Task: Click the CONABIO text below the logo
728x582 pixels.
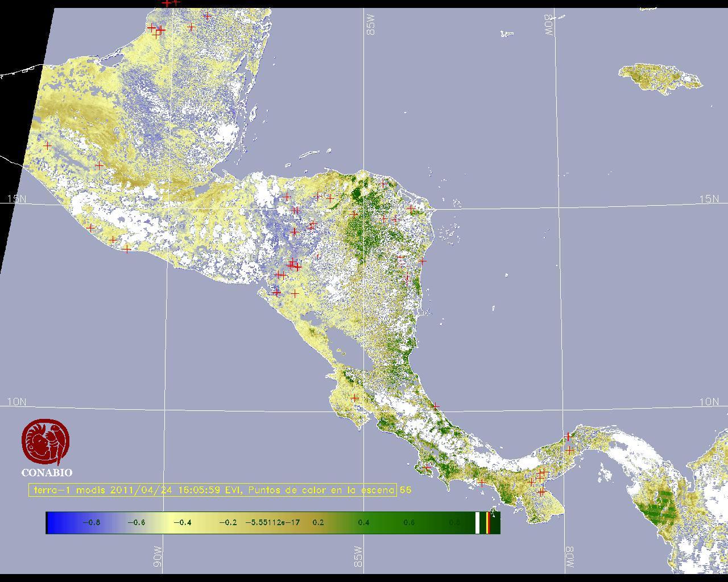Action: pos(47,472)
